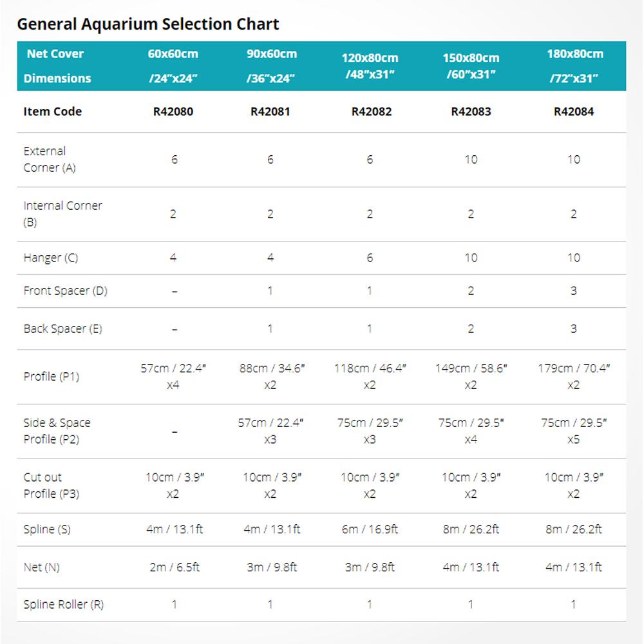Select the 6m / 16.9ft spline cell
Viewport: 644px width, 644px height.
370,529
